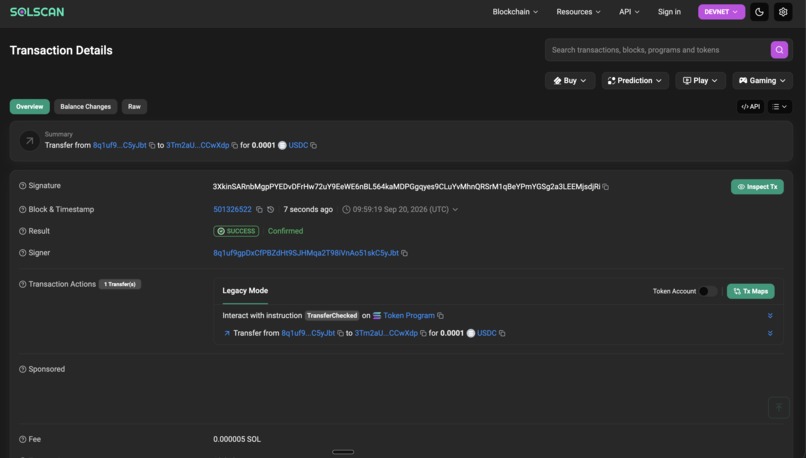The image size is (806, 458).
Task: Toggle dark mode moon icon
Action: pyautogui.click(x=759, y=12)
